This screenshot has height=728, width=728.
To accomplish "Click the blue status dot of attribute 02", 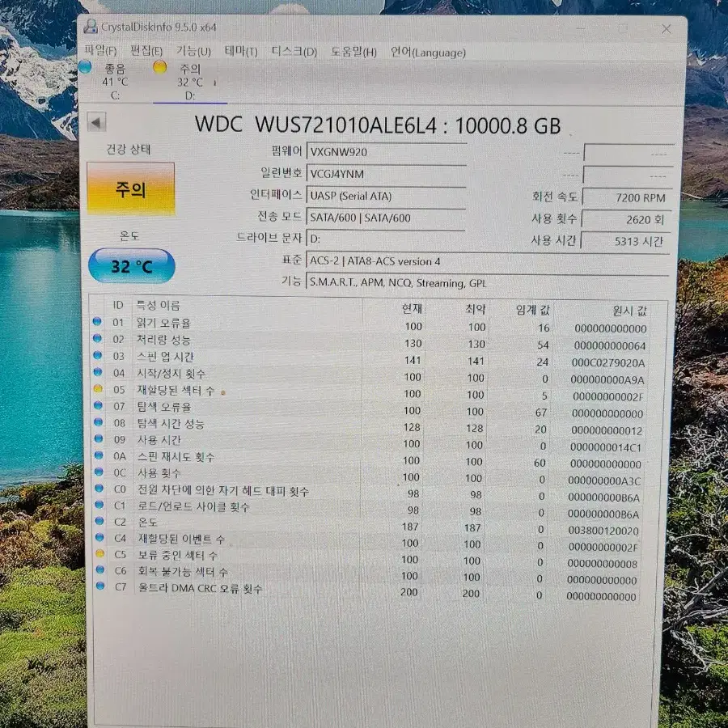I will click(x=97, y=338).
